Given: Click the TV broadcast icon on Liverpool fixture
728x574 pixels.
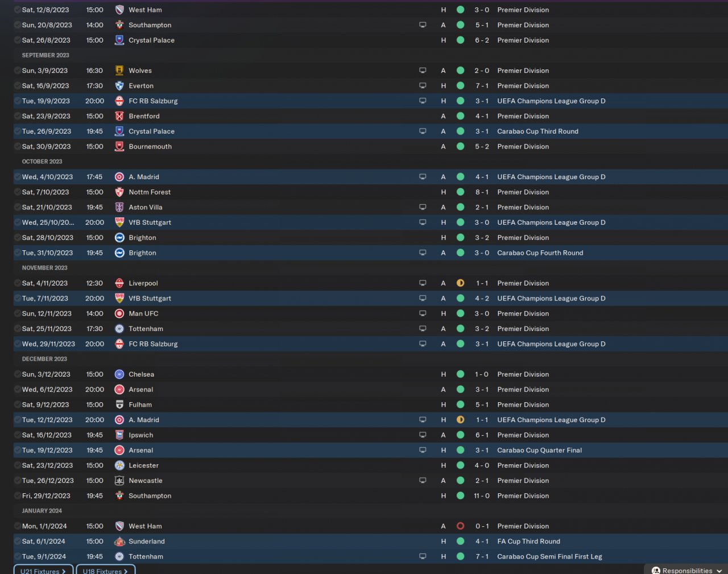Looking at the screenshot, I should pos(423,283).
